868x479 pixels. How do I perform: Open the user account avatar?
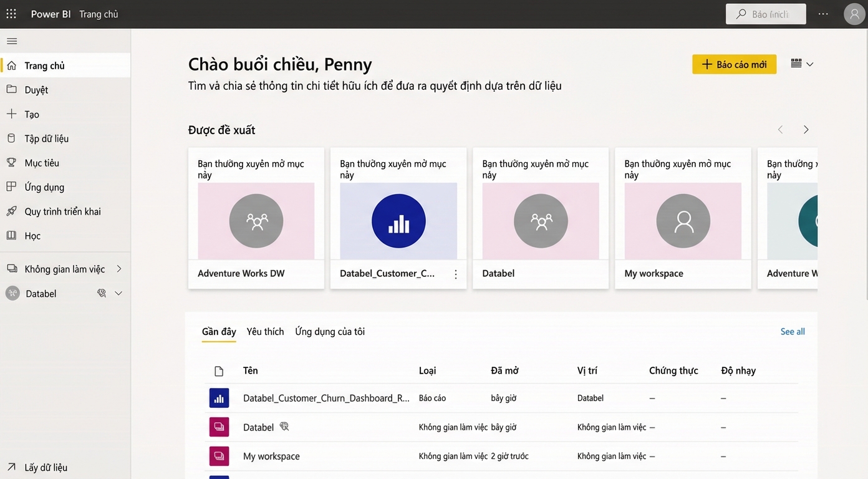tap(854, 14)
